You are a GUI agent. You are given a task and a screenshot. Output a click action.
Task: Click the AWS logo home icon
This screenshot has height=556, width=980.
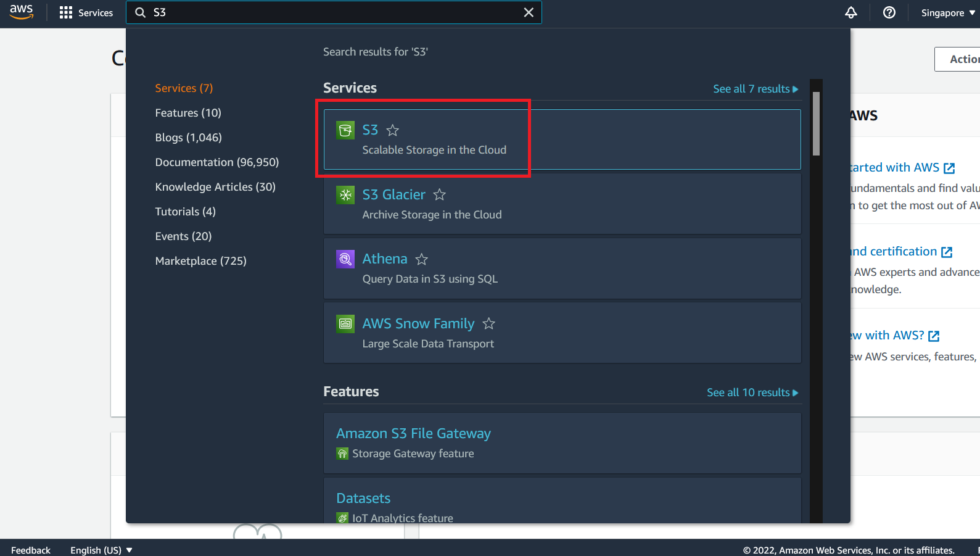pos(22,12)
